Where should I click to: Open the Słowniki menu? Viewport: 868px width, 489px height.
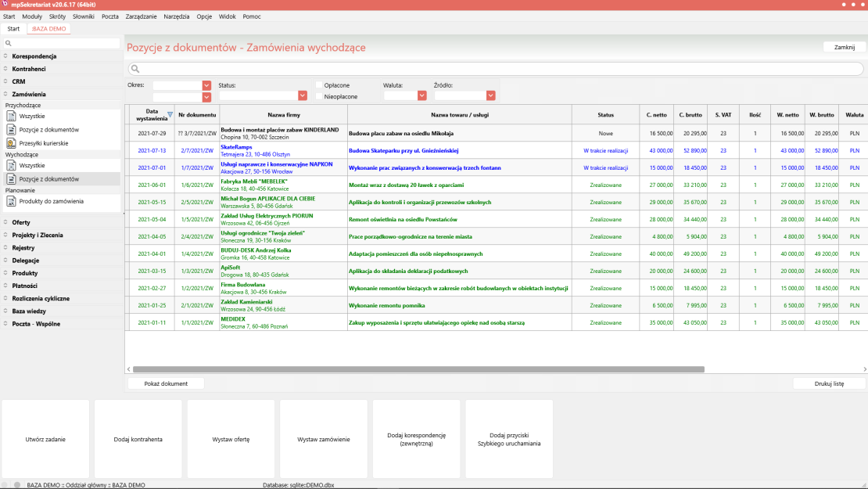coord(83,16)
